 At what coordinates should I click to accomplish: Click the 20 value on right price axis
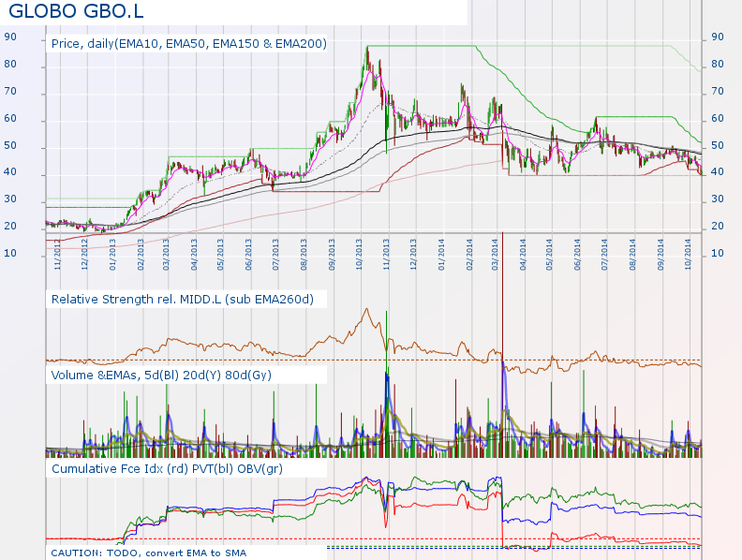(718, 226)
